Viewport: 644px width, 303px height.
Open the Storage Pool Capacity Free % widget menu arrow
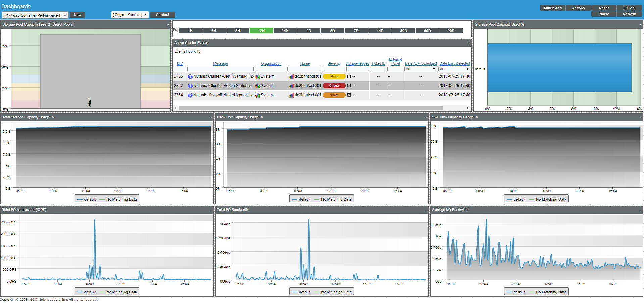(168, 25)
